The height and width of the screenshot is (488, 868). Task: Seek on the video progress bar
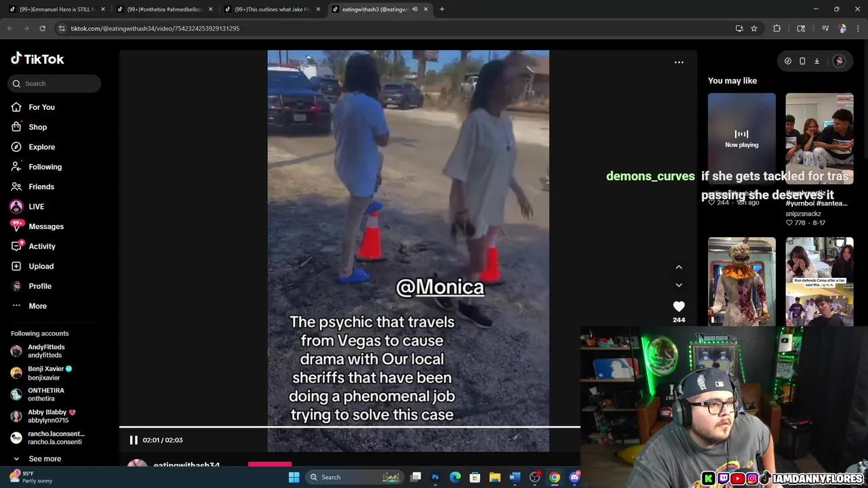point(350,427)
